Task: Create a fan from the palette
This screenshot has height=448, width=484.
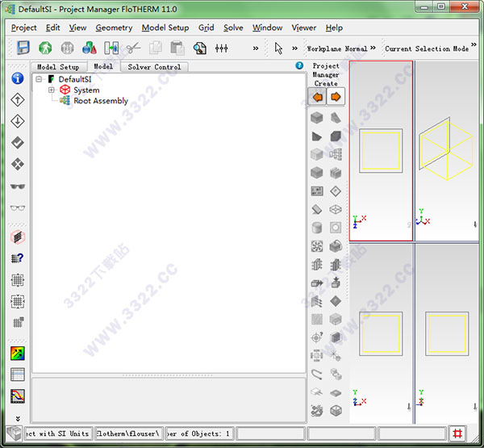Action: (x=317, y=246)
